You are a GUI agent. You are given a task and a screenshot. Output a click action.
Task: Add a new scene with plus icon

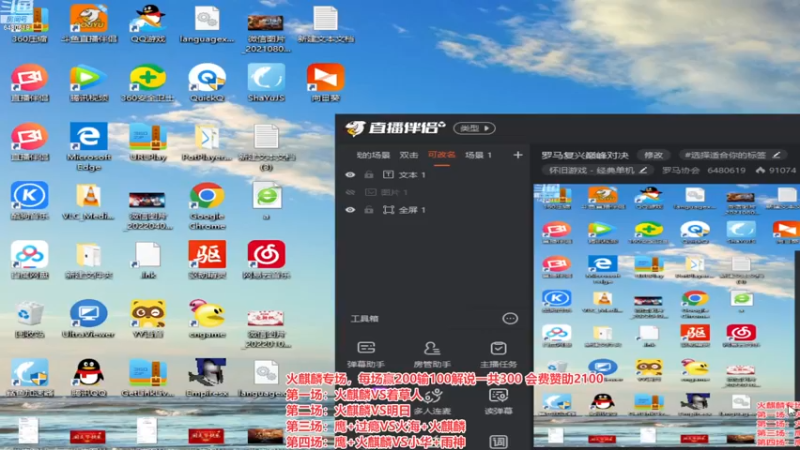click(x=518, y=155)
